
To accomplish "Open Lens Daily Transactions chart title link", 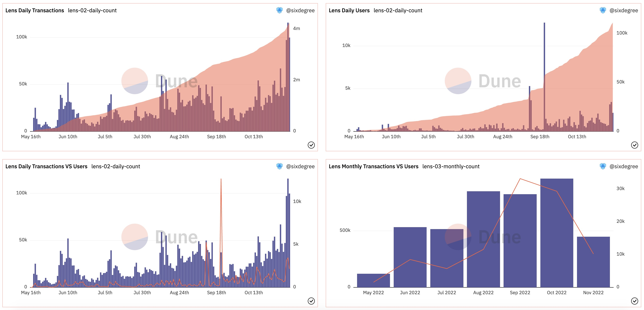I will pos(35,11).
